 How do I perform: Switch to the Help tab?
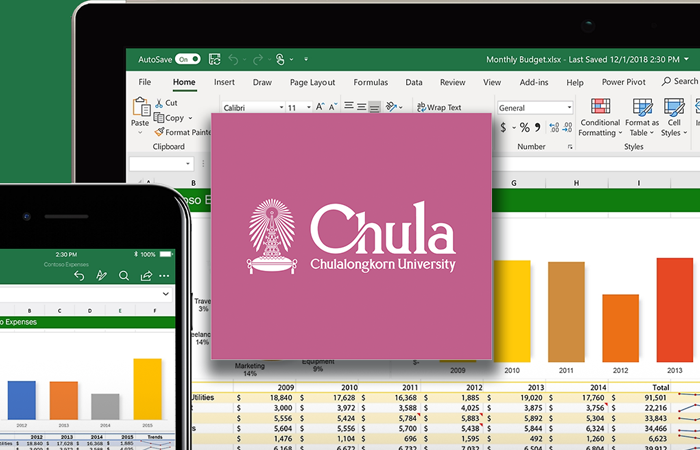(x=575, y=82)
